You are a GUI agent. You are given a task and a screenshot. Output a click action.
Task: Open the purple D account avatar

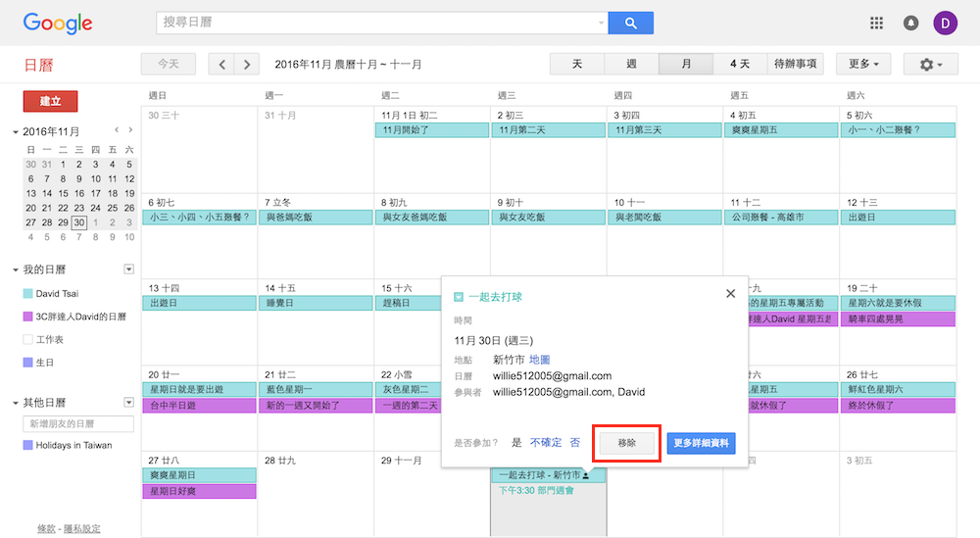click(945, 24)
